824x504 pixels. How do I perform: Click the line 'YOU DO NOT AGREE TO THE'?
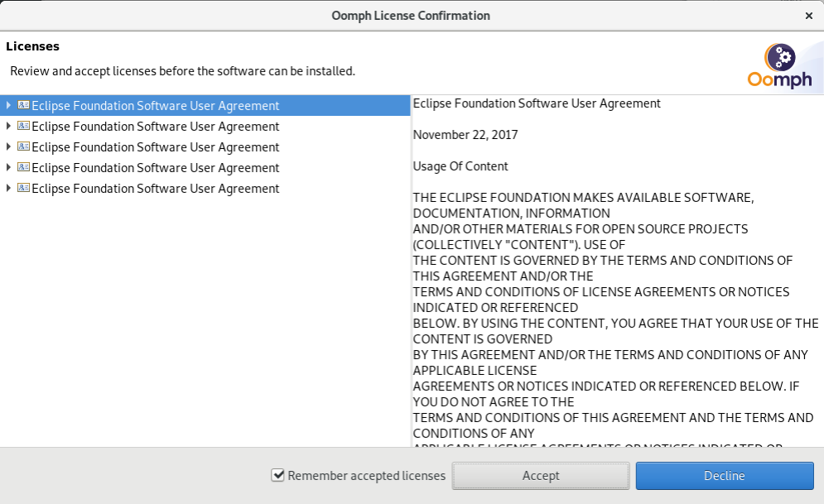[x=494, y=402]
